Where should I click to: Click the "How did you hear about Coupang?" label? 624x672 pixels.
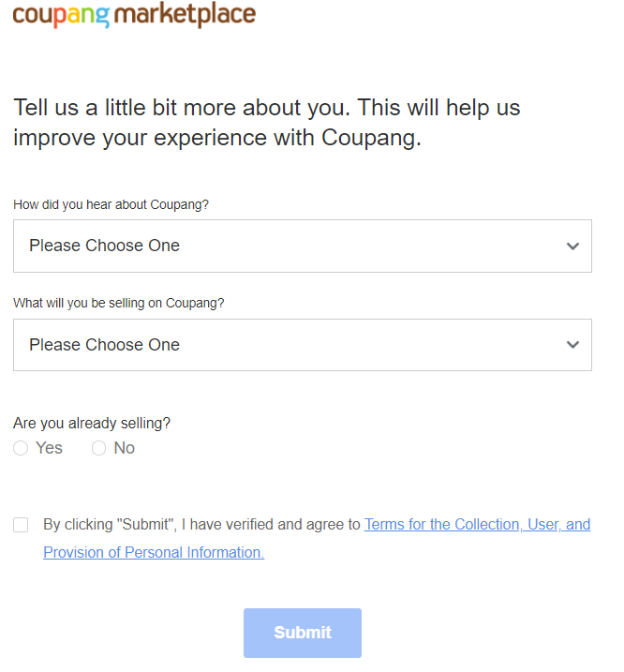tap(111, 204)
